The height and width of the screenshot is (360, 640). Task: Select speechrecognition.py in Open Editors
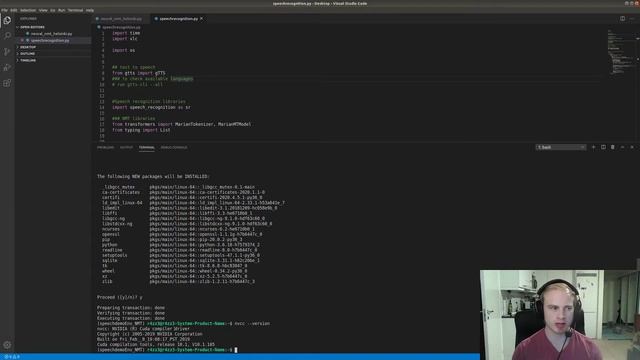click(x=50, y=40)
